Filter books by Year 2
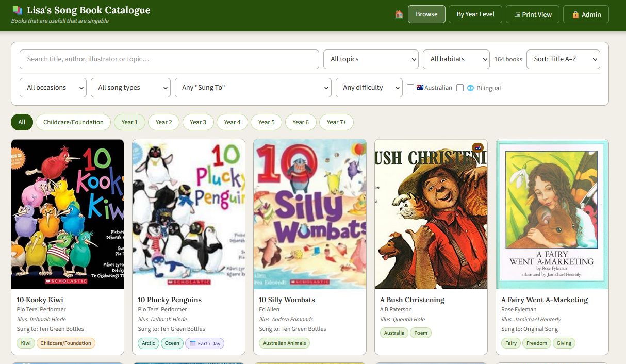Screen dimensions: 626x364 (164, 122)
